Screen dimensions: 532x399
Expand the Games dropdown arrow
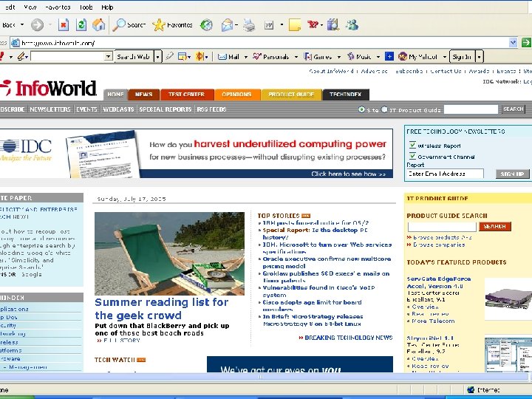338,57
